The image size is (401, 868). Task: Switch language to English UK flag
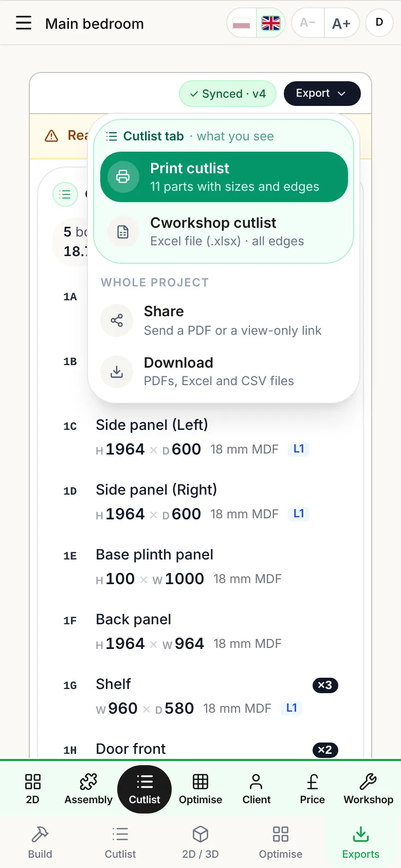click(x=271, y=23)
